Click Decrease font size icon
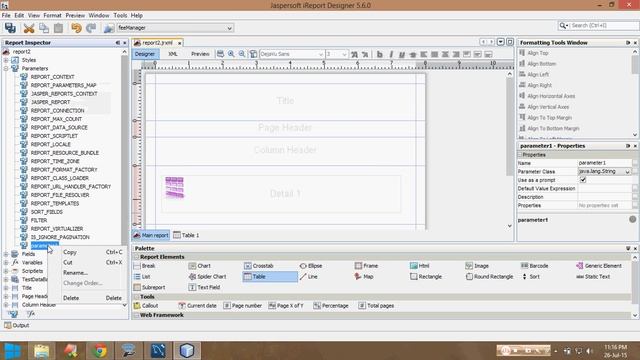640x360 pixels. coord(365,54)
